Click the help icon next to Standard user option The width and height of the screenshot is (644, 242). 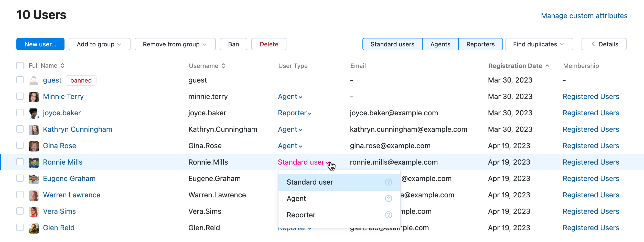388,182
